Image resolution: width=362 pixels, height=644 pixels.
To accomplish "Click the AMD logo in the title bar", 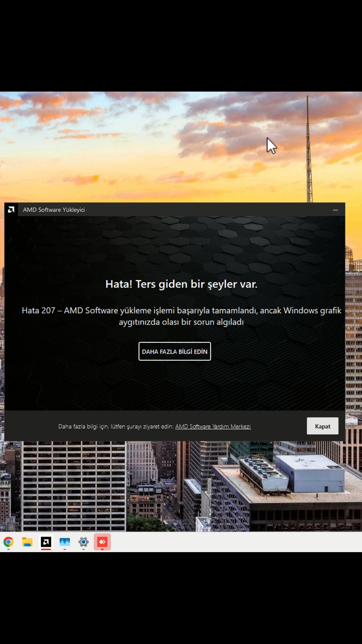I will coord(11,210).
